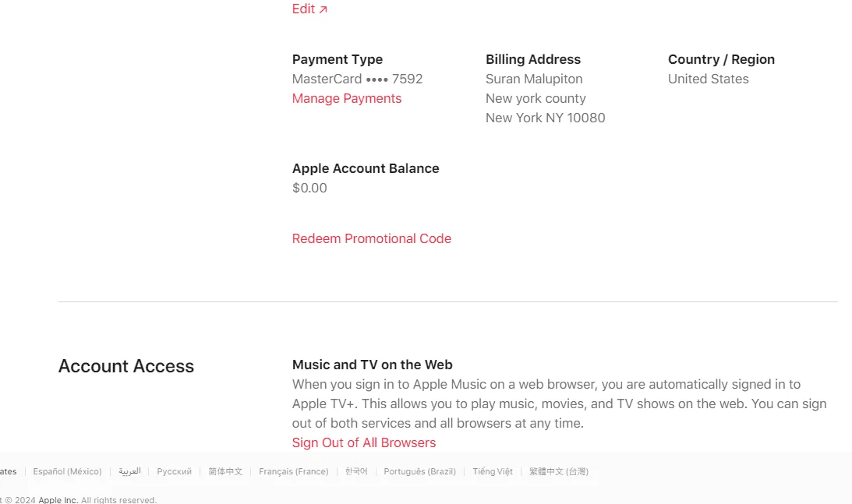Open Manage Payments
Viewport: 852px width, 504px height.
[347, 98]
